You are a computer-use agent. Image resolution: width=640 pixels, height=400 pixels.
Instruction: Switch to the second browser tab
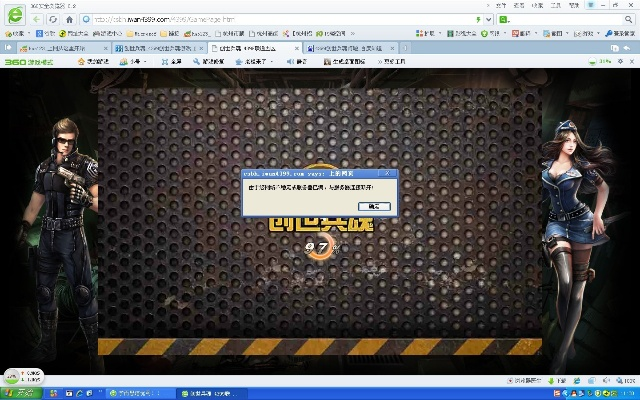click(159, 48)
